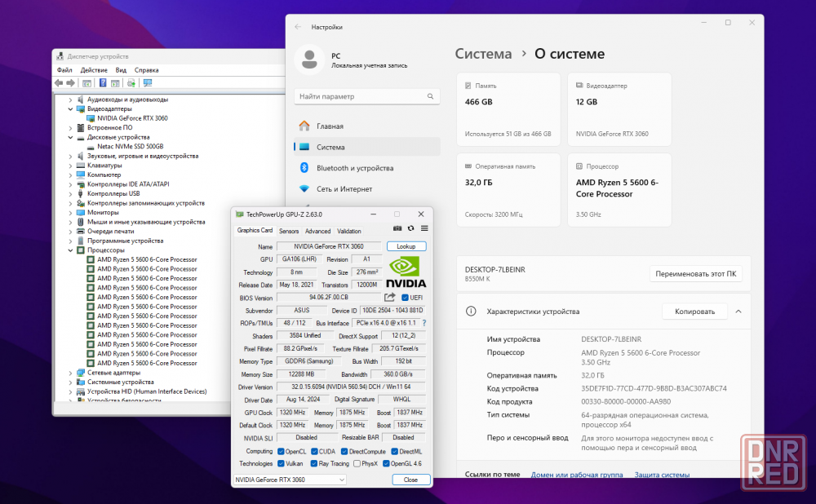Toggle the OpenGL 4.6 checkbox
Viewport: 816px width, 504px height.
(386, 463)
